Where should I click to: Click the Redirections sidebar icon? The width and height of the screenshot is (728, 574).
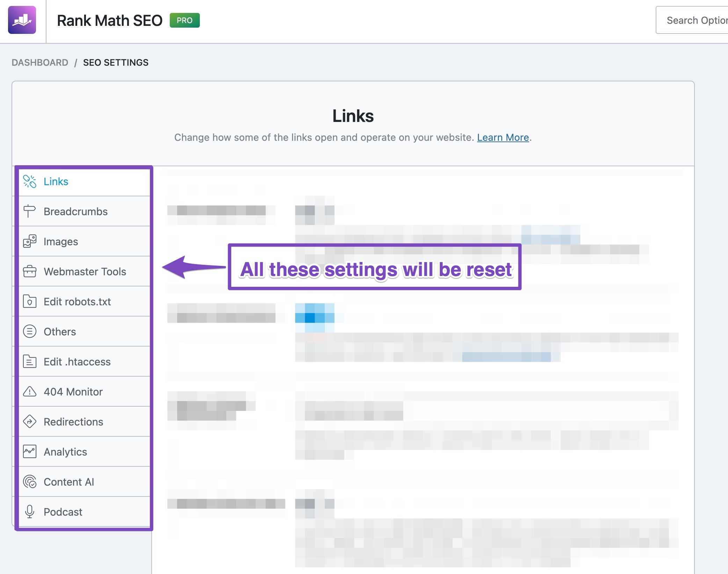click(x=30, y=421)
